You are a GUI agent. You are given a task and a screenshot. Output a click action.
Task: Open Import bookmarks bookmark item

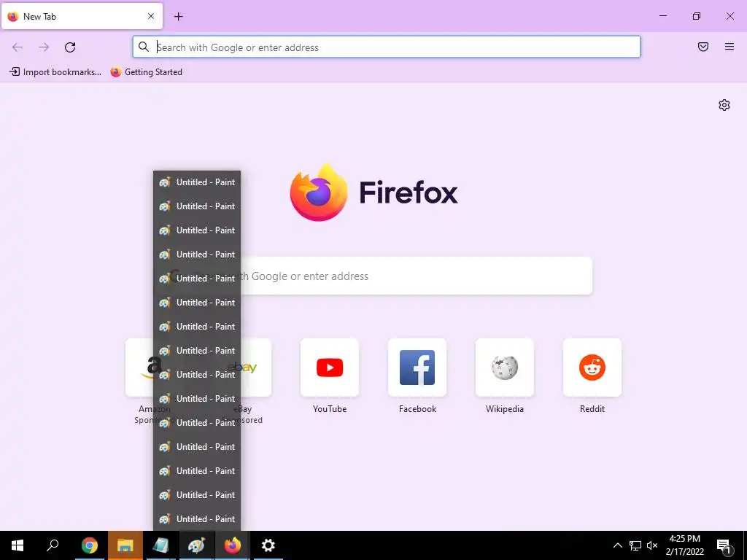pyautogui.click(x=55, y=72)
